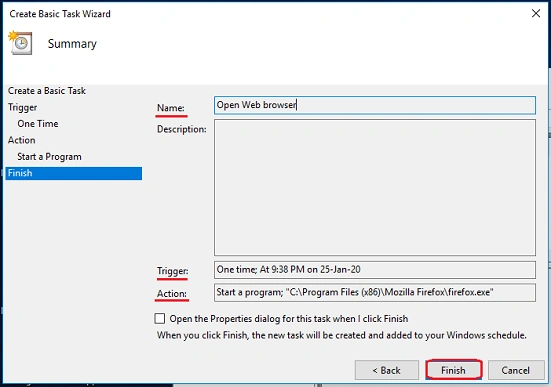Viewport: 551px width, 387px height.
Task: Close the Create Basic Task Wizard window
Action: [536, 13]
